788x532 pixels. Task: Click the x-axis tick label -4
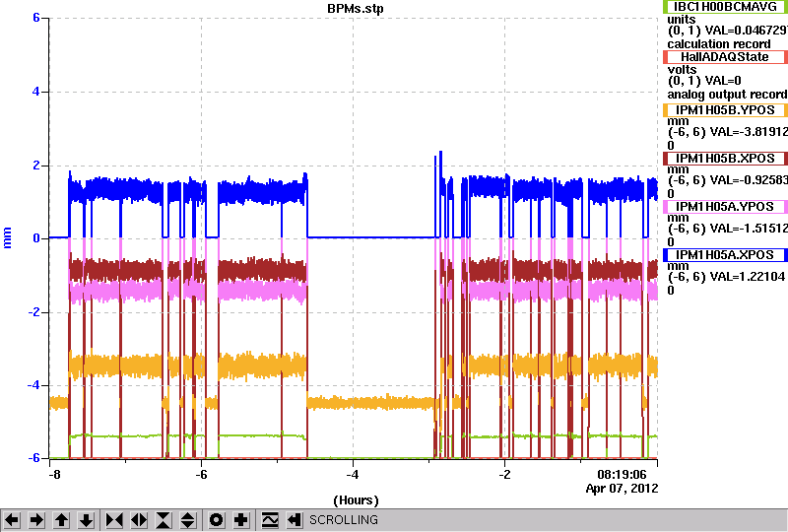pos(353,475)
